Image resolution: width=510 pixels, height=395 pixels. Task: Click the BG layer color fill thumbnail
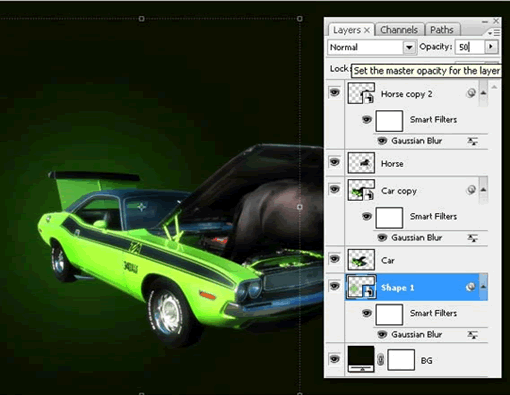(361, 359)
